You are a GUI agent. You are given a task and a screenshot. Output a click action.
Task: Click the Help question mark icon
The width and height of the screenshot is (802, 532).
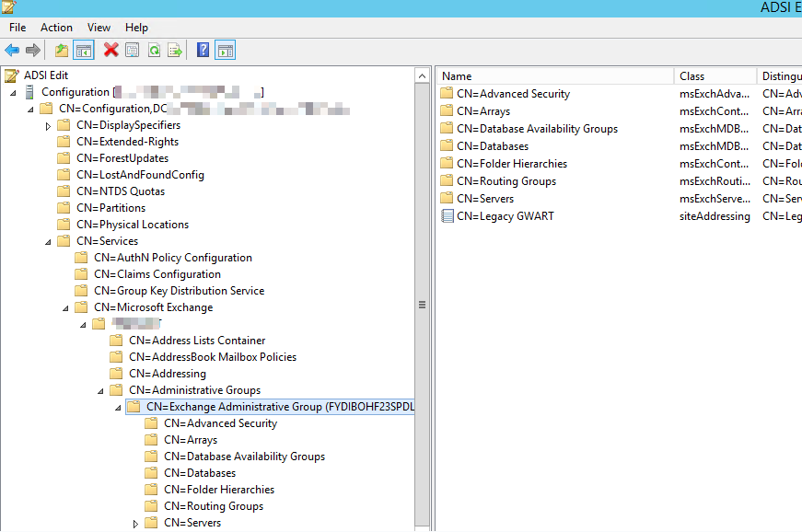(203, 50)
